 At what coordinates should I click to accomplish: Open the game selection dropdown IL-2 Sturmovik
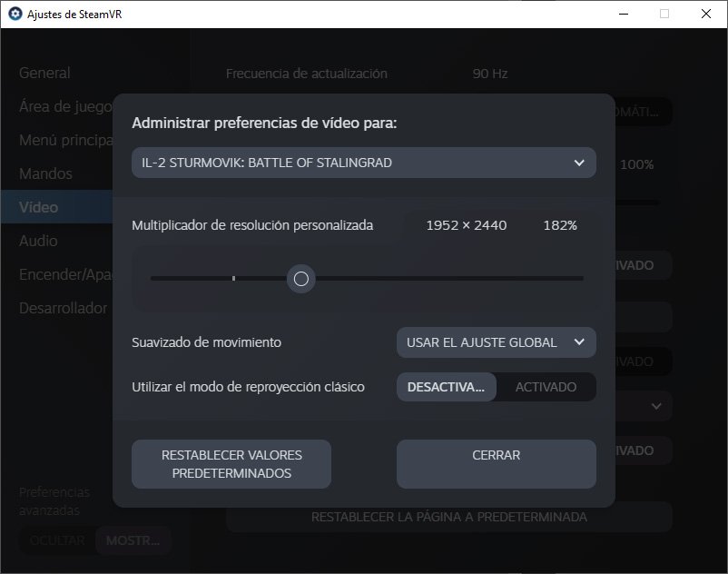(363, 163)
